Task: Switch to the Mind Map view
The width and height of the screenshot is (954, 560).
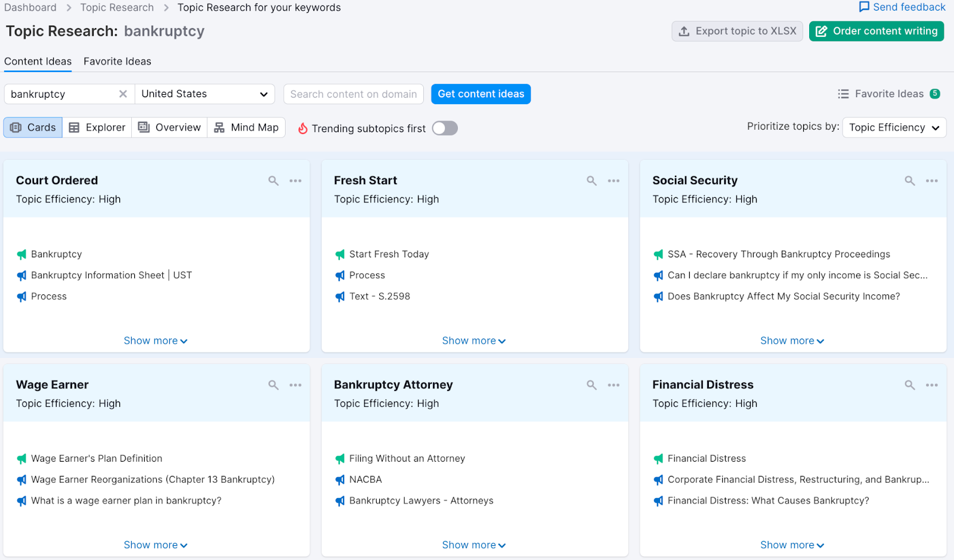Action: [x=246, y=127]
